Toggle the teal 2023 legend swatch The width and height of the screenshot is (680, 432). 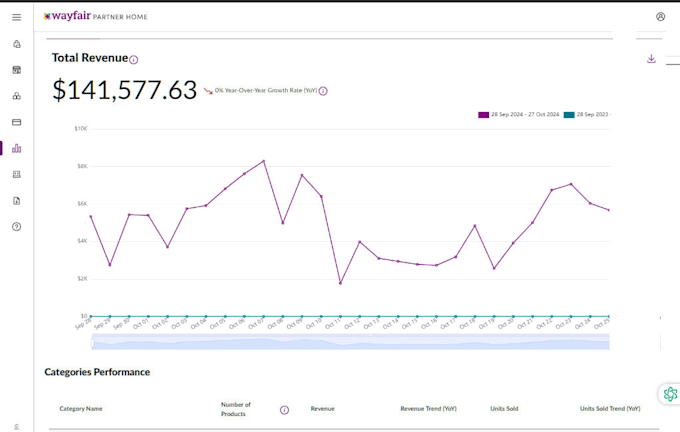569,115
